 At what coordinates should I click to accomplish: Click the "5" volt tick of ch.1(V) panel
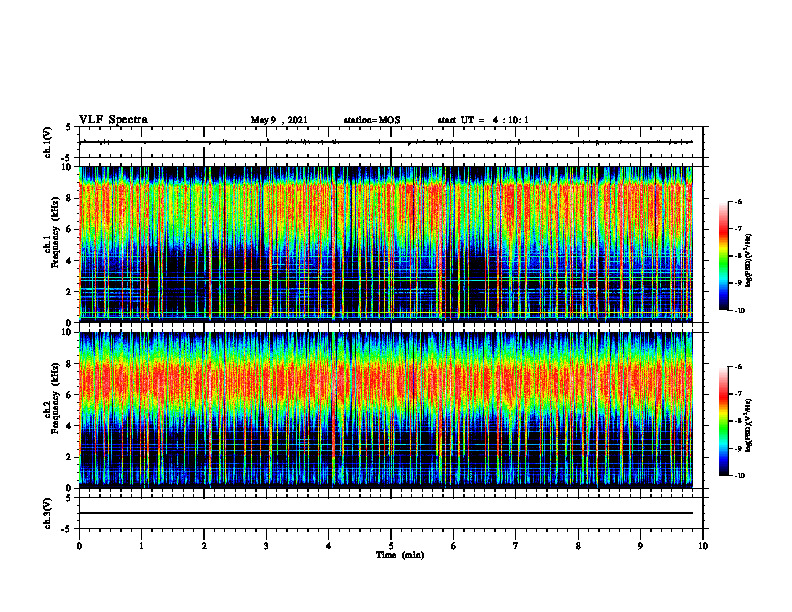68,127
